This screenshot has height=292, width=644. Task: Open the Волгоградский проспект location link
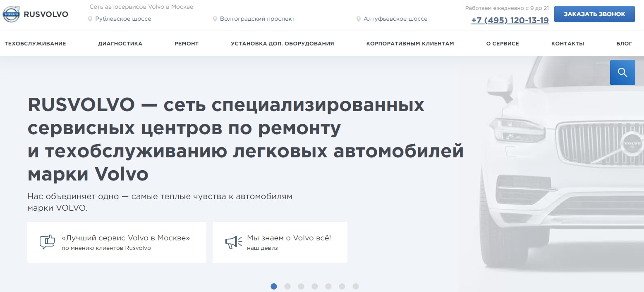[257, 19]
